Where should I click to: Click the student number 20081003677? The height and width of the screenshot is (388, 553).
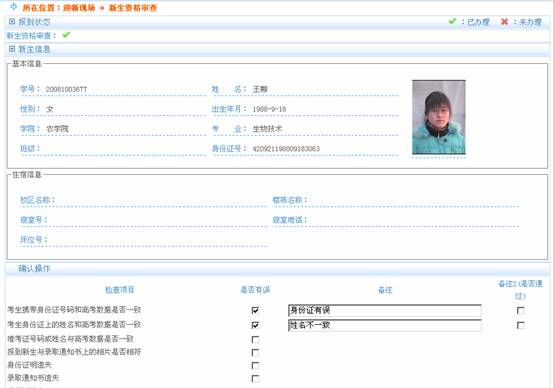(x=66, y=89)
